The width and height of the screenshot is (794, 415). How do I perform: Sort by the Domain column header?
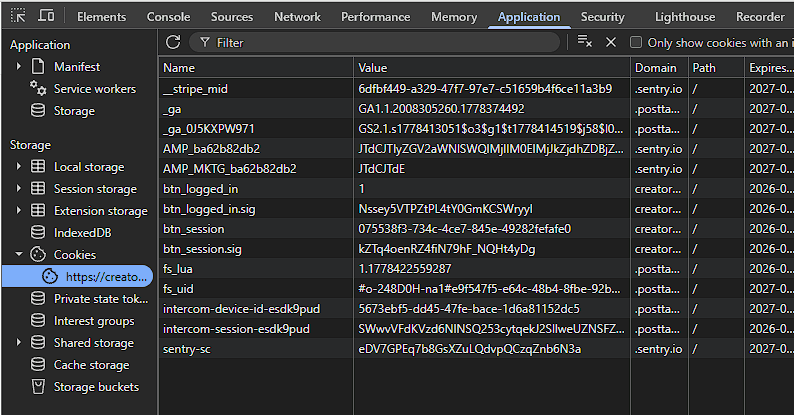click(x=659, y=67)
